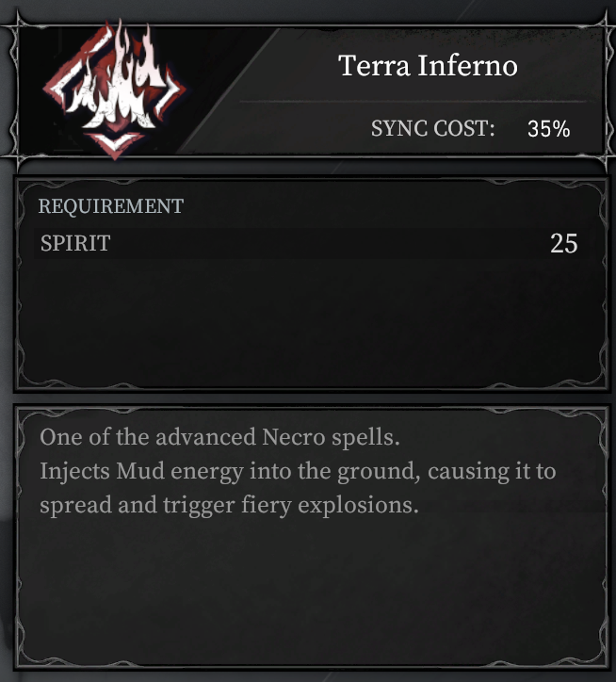
Task: Click the description panel's ornate top border
Action: tap(313, 410)
